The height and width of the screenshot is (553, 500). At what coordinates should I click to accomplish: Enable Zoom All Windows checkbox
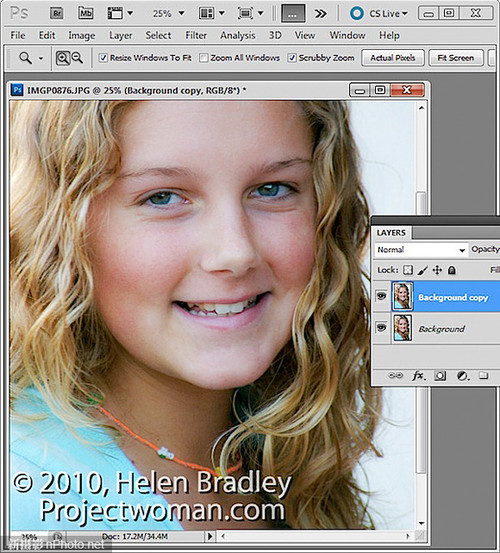[203, 58]
